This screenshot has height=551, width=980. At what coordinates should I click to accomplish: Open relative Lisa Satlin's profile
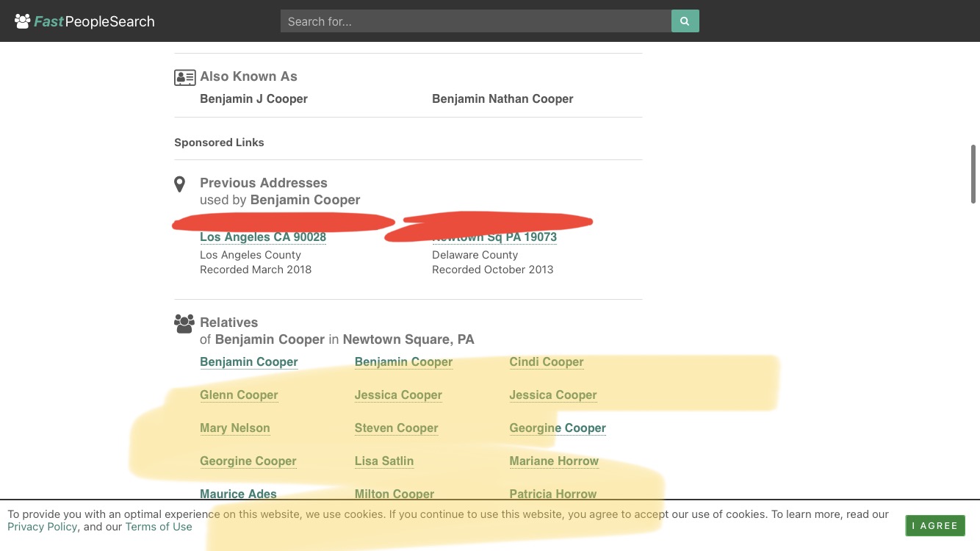(384, 461)
